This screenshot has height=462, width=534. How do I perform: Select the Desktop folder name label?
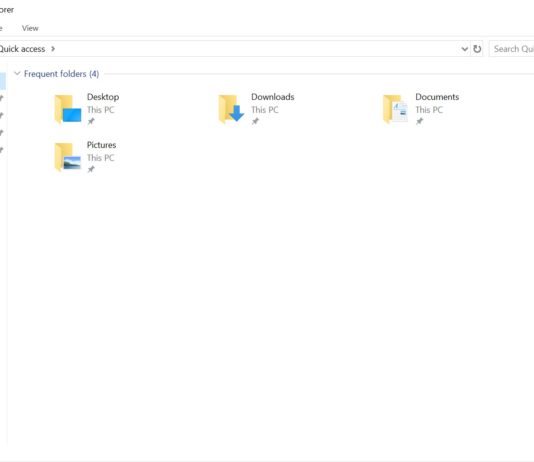103,97
